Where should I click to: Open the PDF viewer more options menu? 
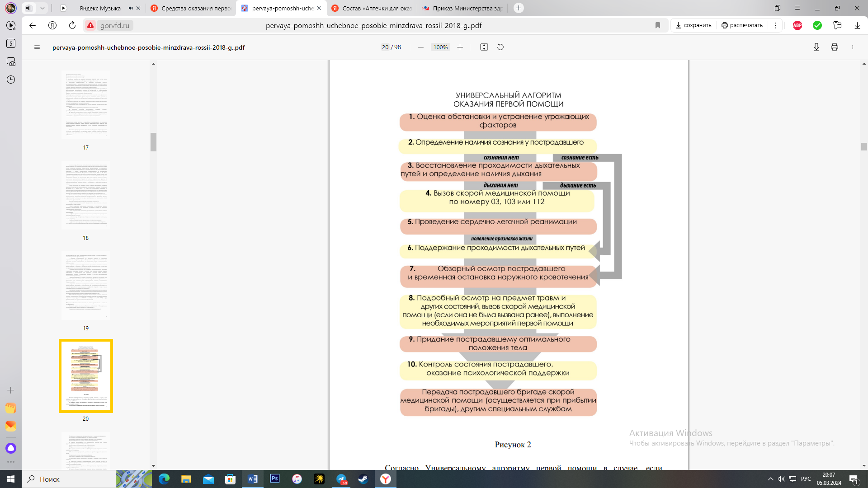tap(853, 47)
